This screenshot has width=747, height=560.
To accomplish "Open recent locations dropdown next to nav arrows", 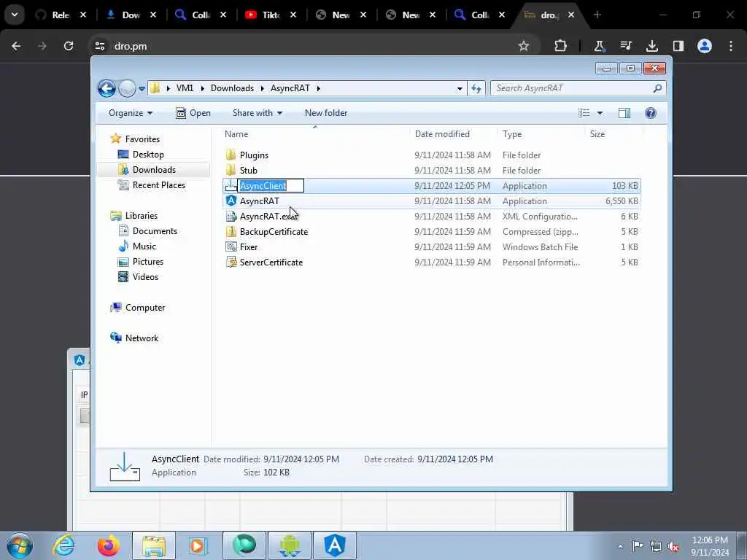I will click(x=142, y=88).
